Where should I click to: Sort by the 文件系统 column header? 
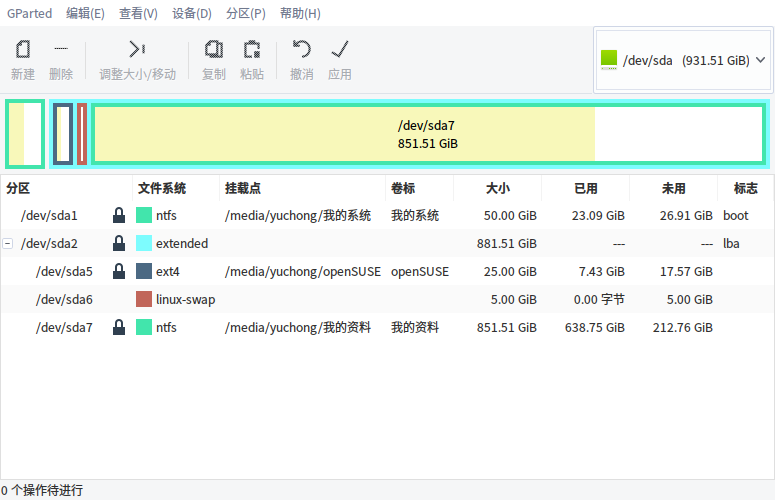176,188
